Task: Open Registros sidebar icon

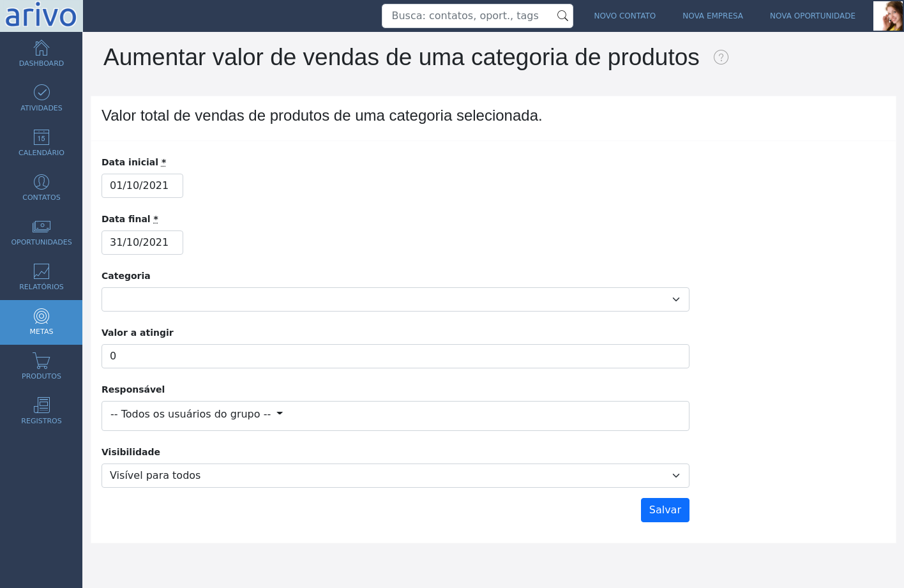Action: pyautogui.click(x=41, y=405)
